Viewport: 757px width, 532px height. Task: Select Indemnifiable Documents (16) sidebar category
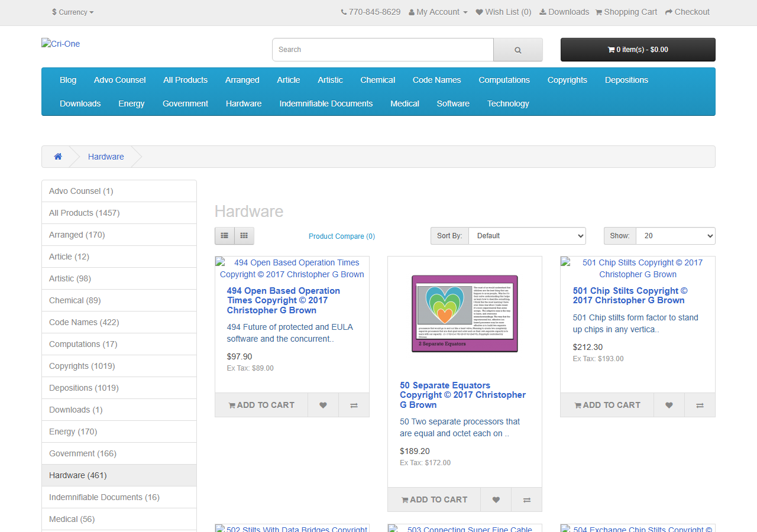click(x=119, y=497)
